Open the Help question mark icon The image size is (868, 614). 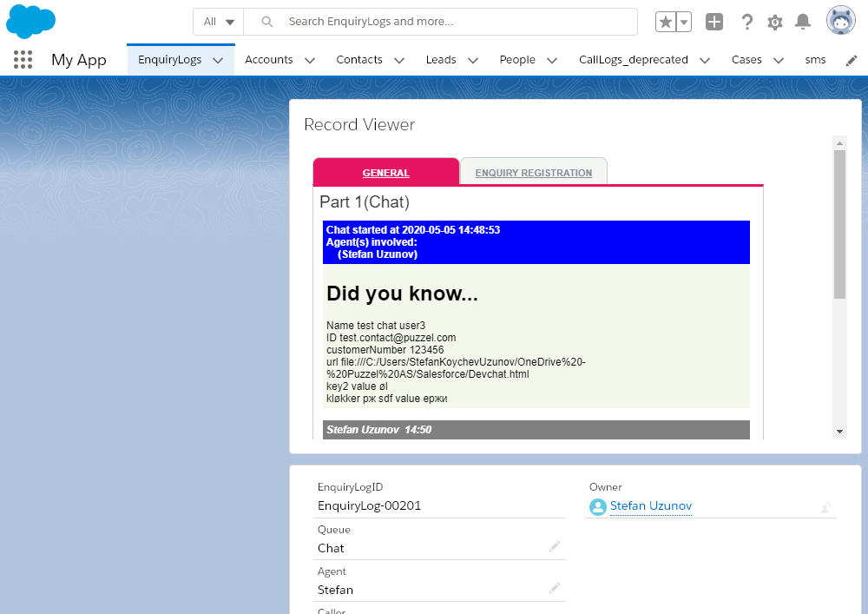(746, 23)
